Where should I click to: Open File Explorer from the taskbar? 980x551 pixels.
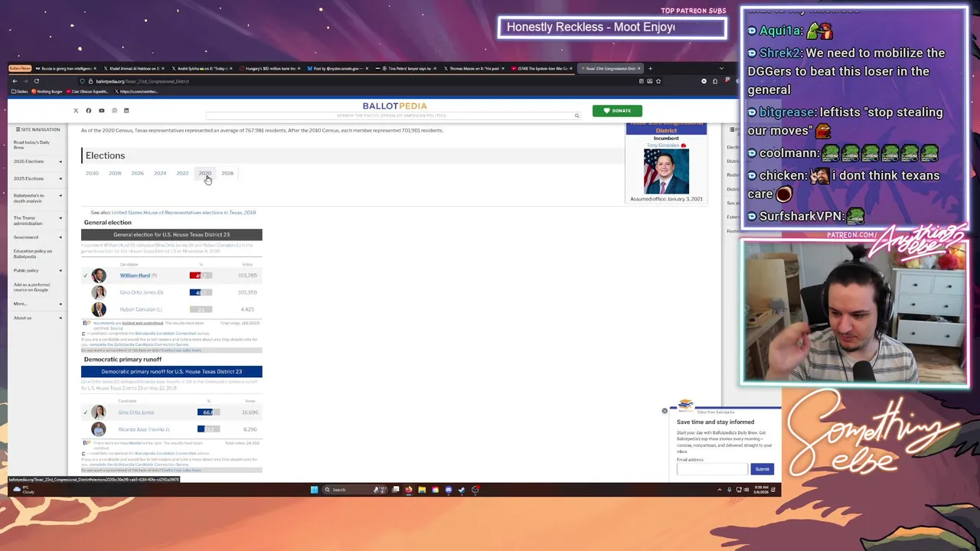(422, 490)
